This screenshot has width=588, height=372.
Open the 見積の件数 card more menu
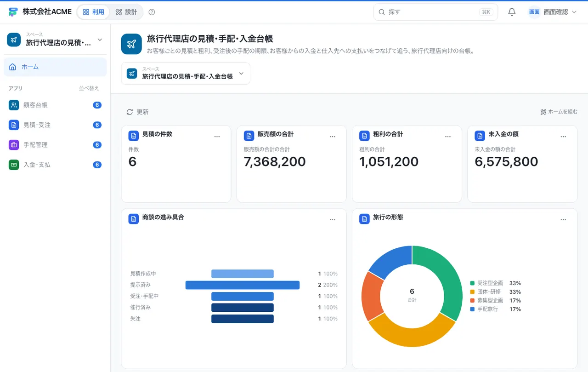point(217,137)
